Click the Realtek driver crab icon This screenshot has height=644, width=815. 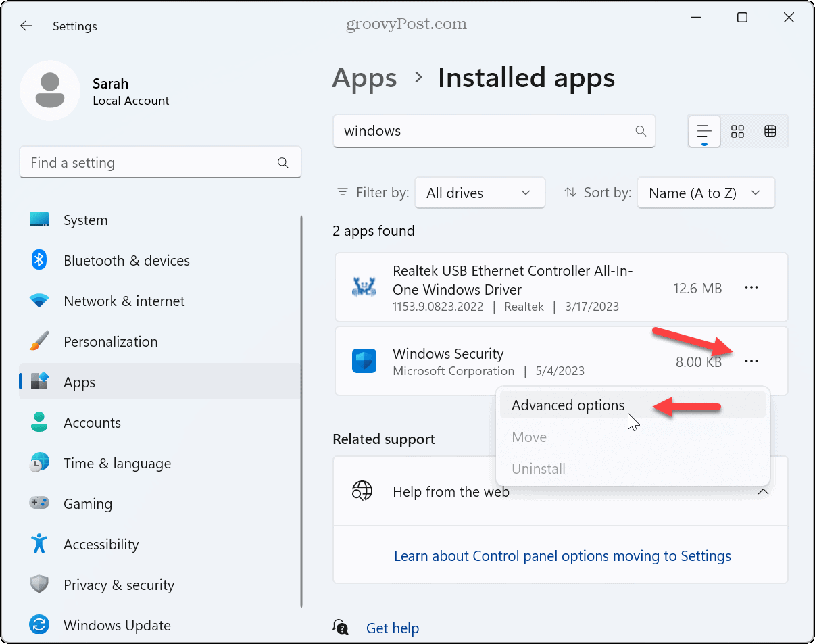click(364, 287)
